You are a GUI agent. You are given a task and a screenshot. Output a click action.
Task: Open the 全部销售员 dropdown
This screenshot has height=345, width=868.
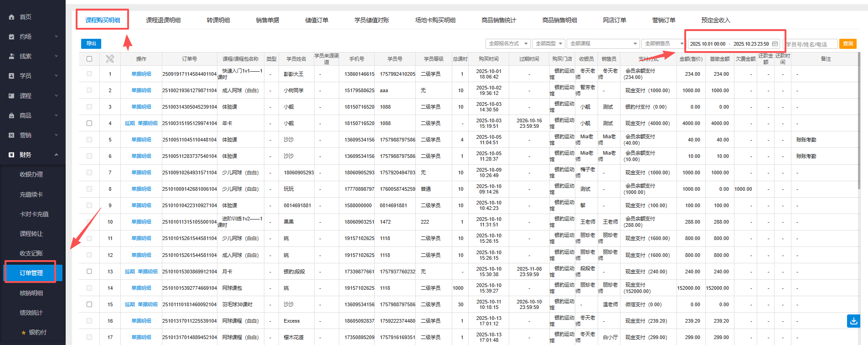663,44
